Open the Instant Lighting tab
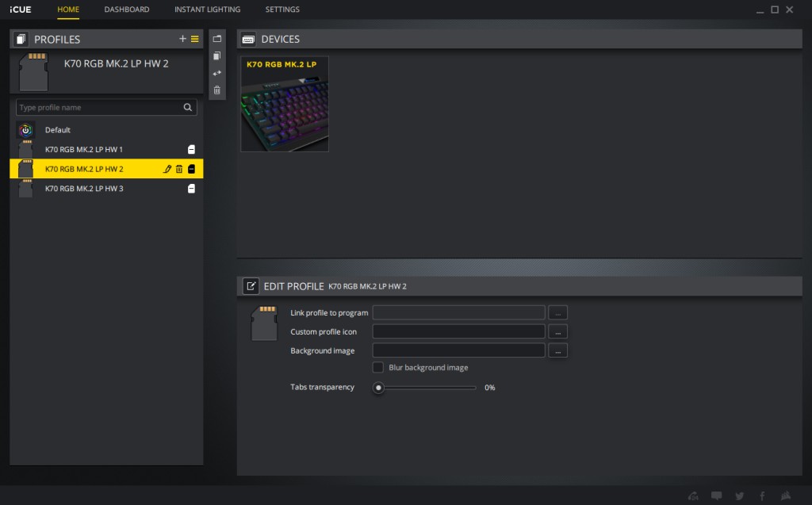The width and height of the screenshot is (812, 505). click(207, 10)
